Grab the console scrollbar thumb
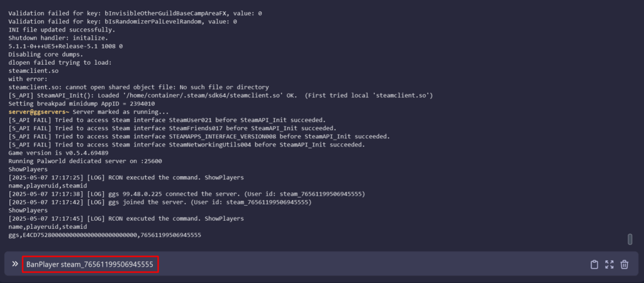The height and width of the screenshot is (283, 644). pos(630,239)
